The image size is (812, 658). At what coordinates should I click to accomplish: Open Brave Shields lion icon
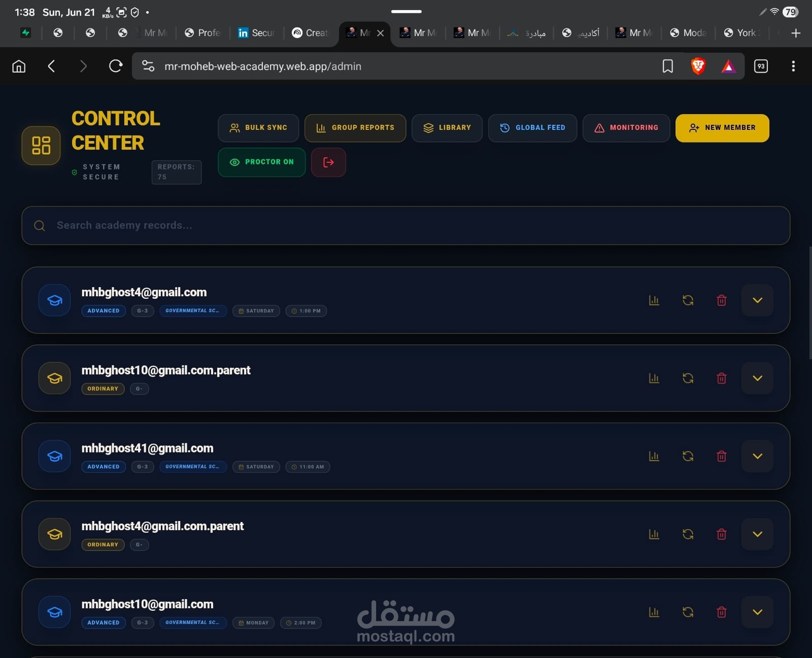point(698,66)
